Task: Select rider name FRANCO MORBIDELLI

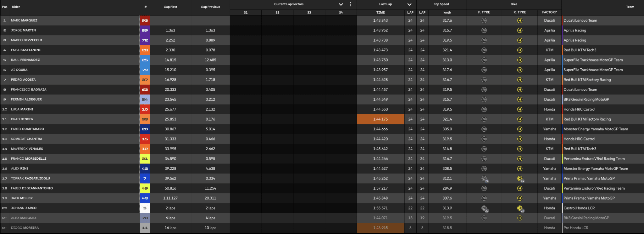Action: 29,159
